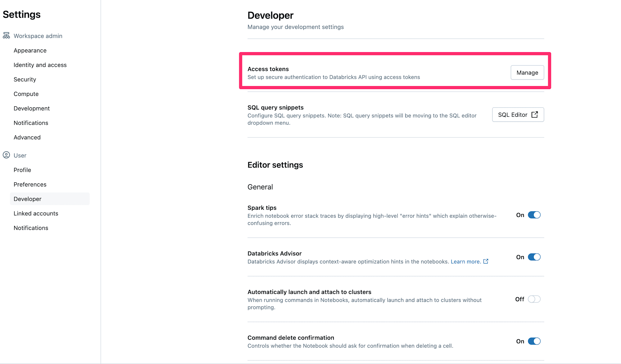Screen dimensions: 621x364
Task: Enable Automatically launch and attach to clusters
Action: (x=534, y=299)
